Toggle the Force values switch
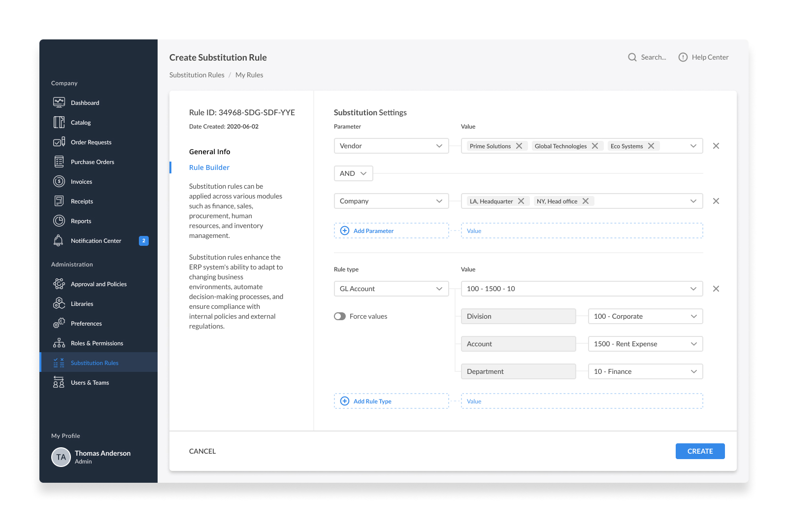The image size is (788, 532). pyautogui.click(x=340, y=316)
